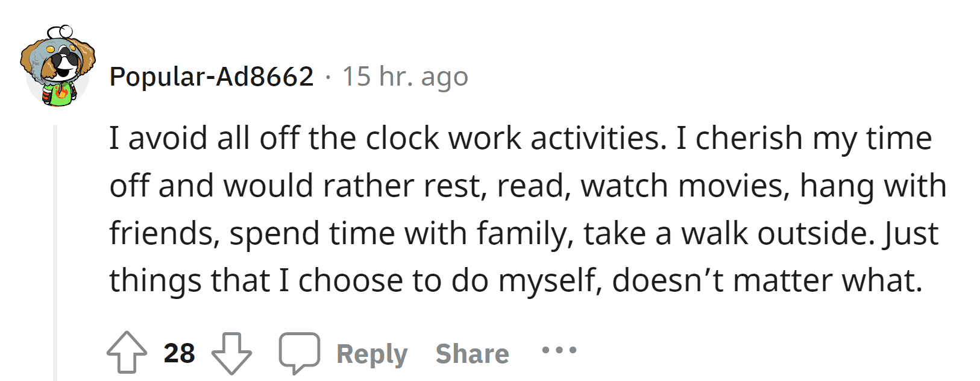Image resolution: width=980 pixels, height=381 pixels.
Task: Downvote the comment by Popular-Ad8662
Action: coord(232,353)
